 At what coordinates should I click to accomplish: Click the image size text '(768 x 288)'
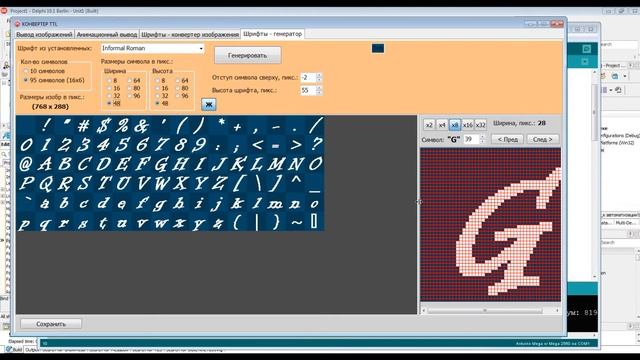pos(50,107)
